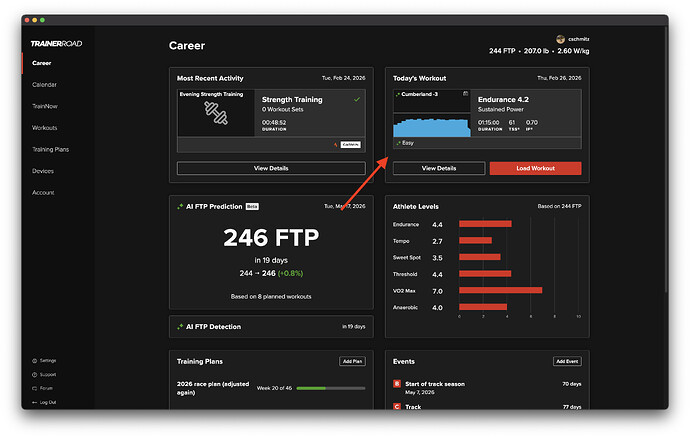This screenshot has width=690, height=437.
Task: Click the dumbbell strength training icon
Action: pyautogui.click(x=216, y=113)
